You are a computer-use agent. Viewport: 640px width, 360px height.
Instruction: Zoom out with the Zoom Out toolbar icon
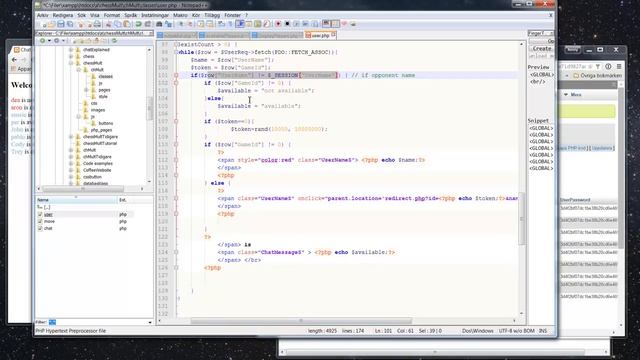190,24
